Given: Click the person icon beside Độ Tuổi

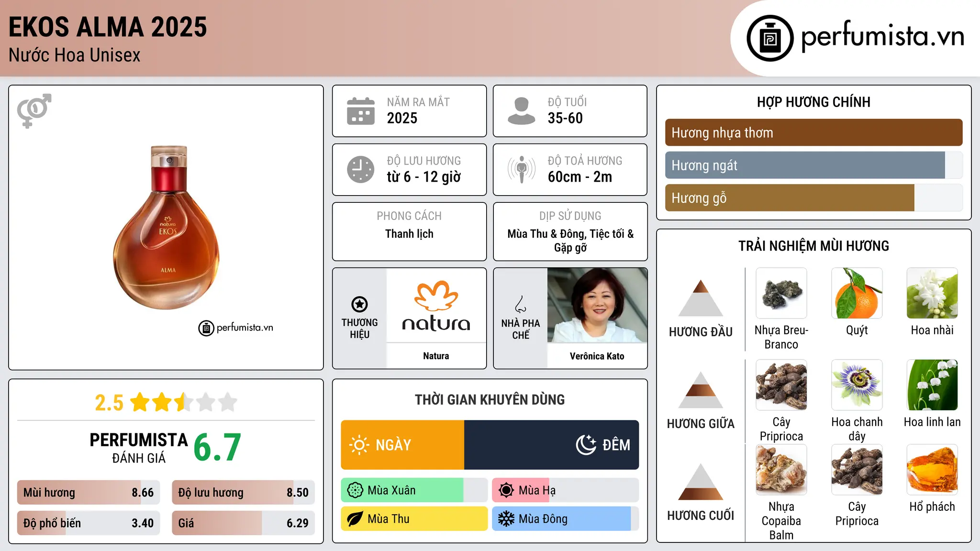Looking at the screenshot, I should coord(521,111).
